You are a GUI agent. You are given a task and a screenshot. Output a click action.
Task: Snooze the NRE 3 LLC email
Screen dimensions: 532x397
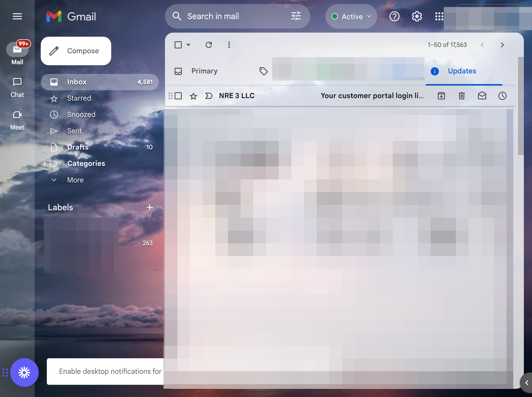point(502,96)
